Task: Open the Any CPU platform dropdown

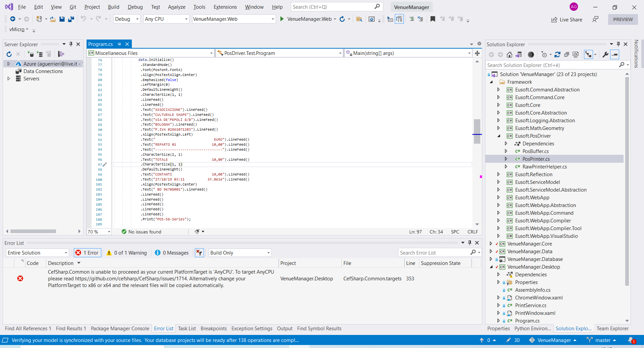Action: (x=166, y=19)
